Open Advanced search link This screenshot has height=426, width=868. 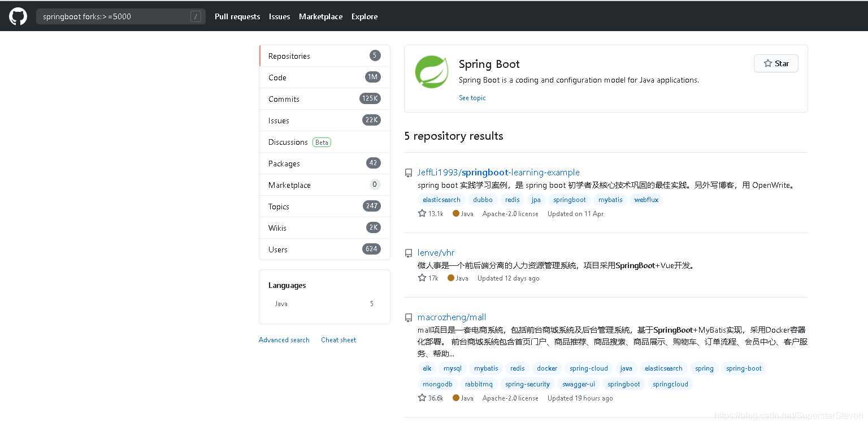pos(284,340)
